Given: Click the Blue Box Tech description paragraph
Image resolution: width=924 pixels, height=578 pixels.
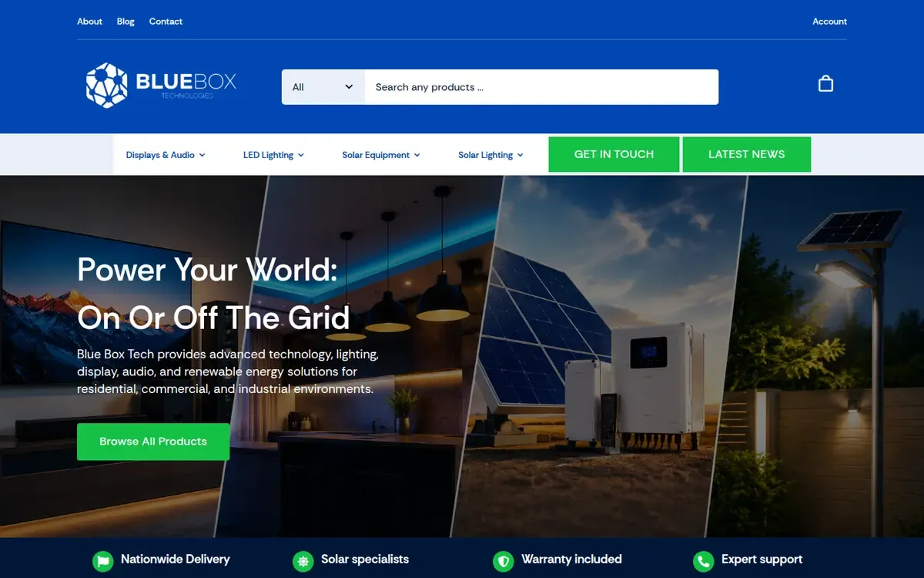Looking at the screenshot, I should (x=228, y=371).
